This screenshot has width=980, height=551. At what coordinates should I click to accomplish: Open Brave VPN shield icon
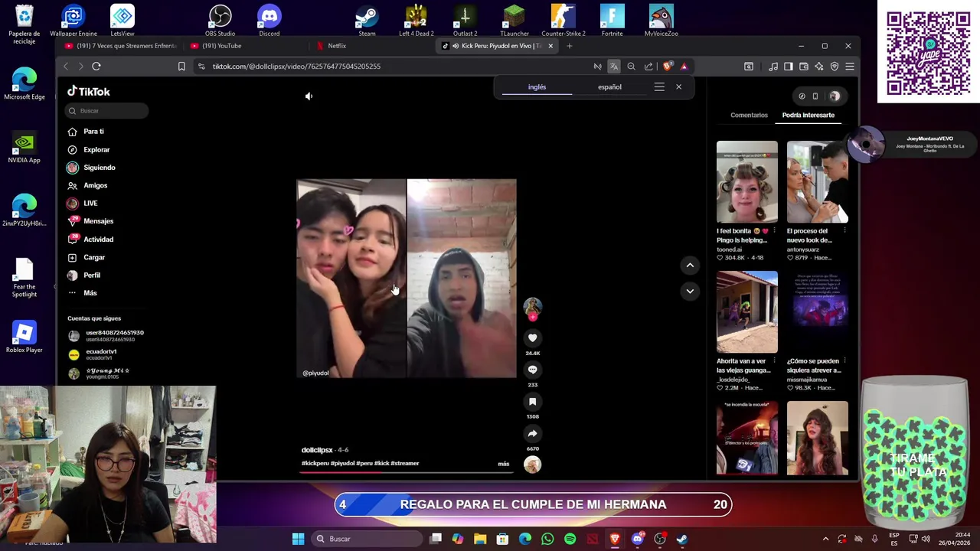point(835,67)
